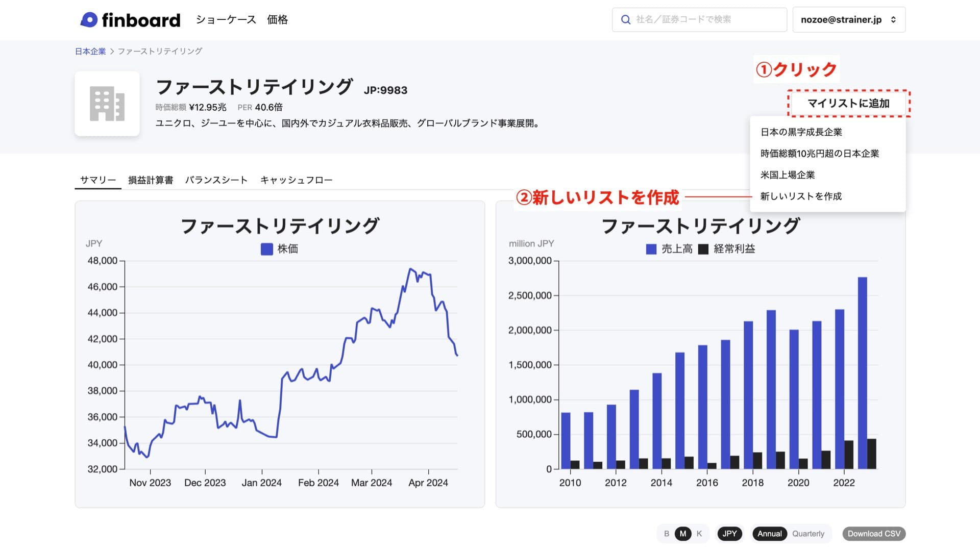
Task: Switch to the 損益計算書 tab
Action: 151,180
